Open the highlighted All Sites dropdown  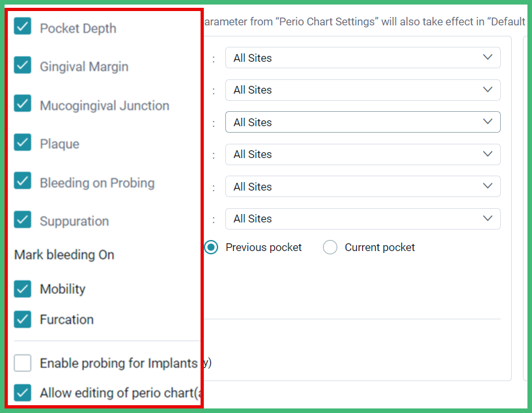point(362,122)
